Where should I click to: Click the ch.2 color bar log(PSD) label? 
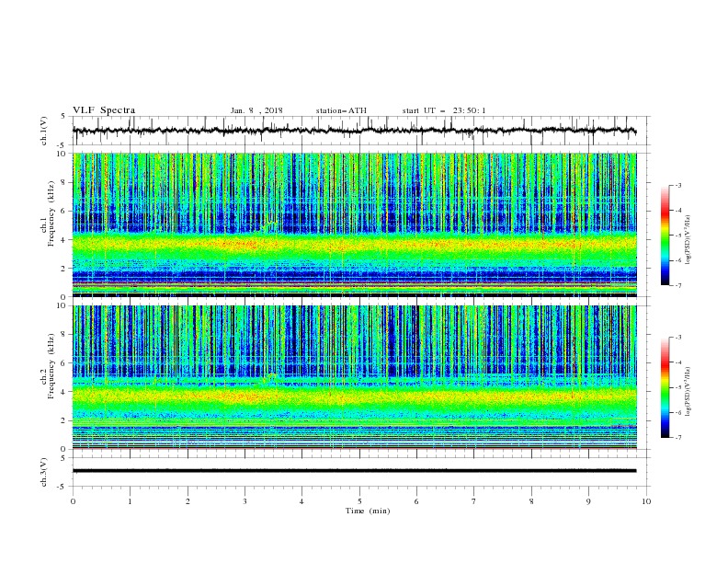pyautogui.click(x=688, y=391)
